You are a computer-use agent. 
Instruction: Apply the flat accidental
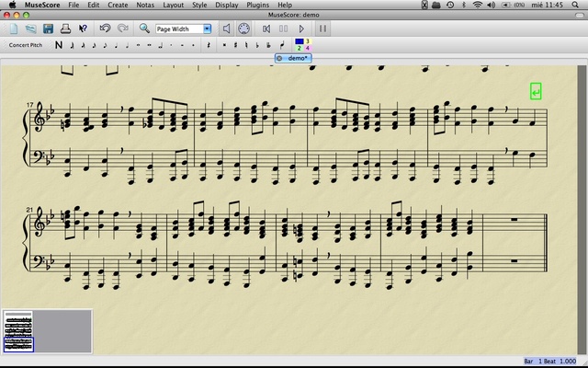coord(257,45)
